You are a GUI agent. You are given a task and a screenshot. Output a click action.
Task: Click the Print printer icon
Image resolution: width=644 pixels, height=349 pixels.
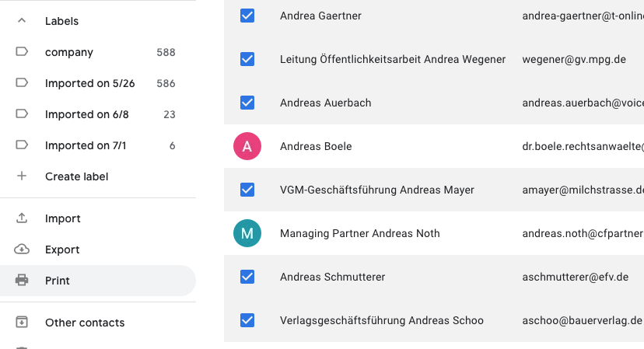[x=22, y=281]
